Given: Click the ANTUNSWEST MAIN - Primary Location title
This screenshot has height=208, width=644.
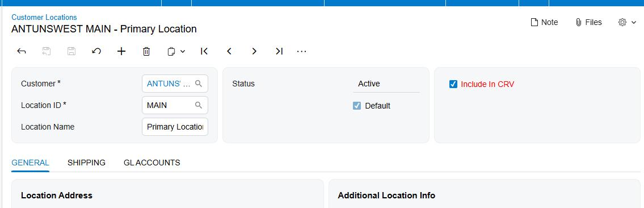Looking at the screenshot, I should 104,29.
